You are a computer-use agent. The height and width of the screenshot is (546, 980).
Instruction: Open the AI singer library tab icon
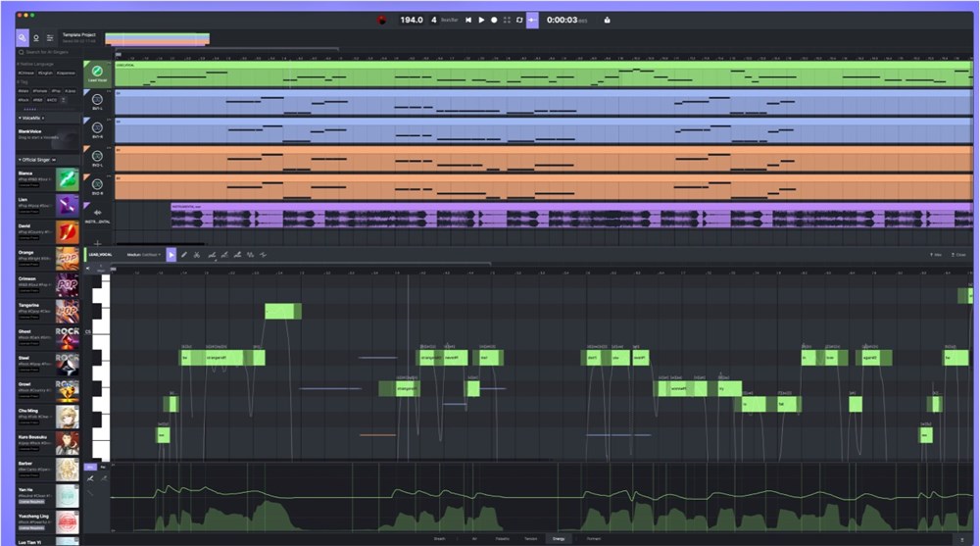tap(23, 37)
